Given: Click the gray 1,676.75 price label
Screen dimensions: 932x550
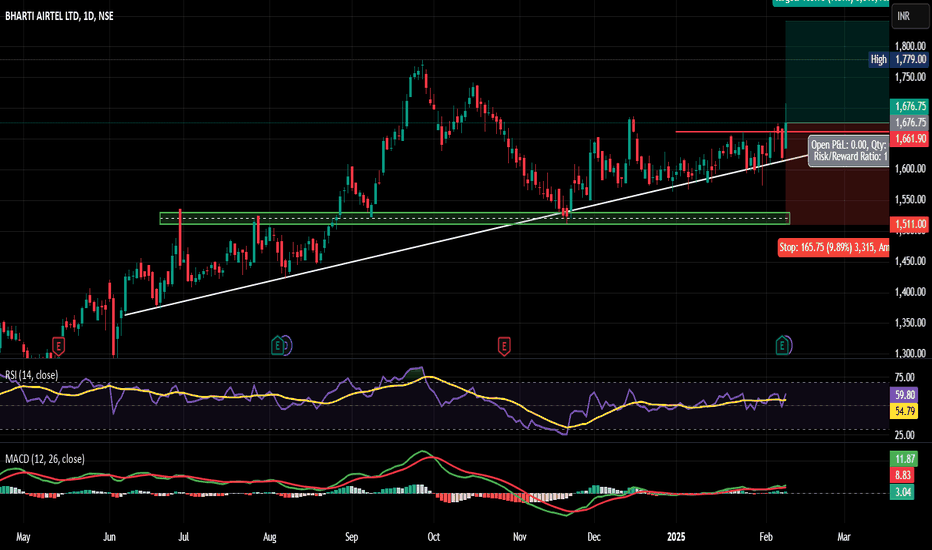Looking at the screenshot, I should (909, 122).
